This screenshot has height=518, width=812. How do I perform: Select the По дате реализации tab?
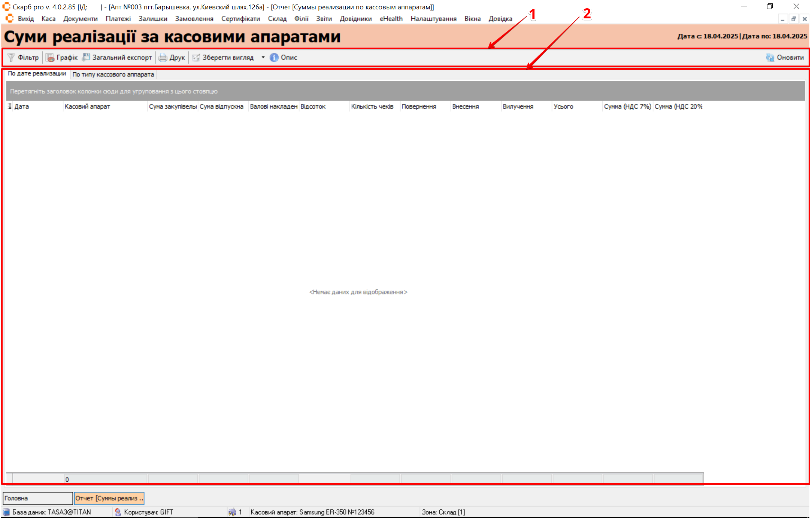[37, 74]
